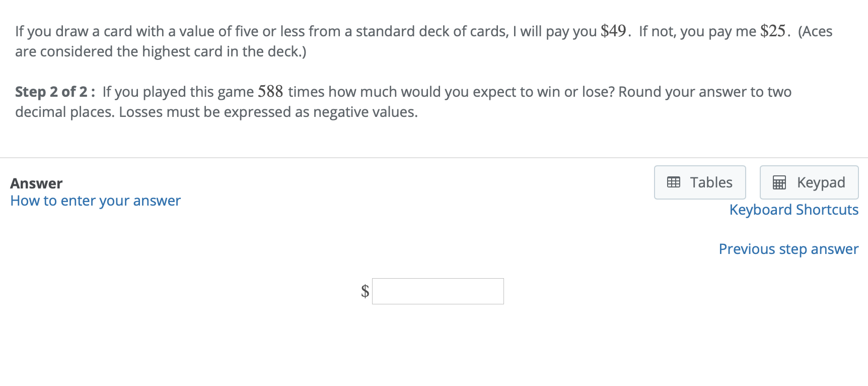Launch the on-screen Keypad
The image size is (868, 386).
coord(809,182)
